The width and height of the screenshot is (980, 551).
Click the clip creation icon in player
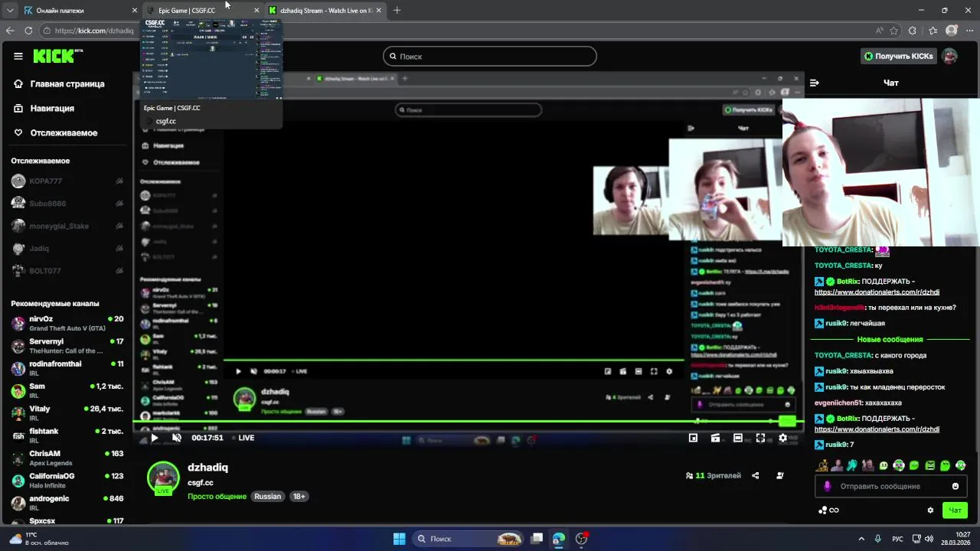pyautogui.click(x=715, y=438)
